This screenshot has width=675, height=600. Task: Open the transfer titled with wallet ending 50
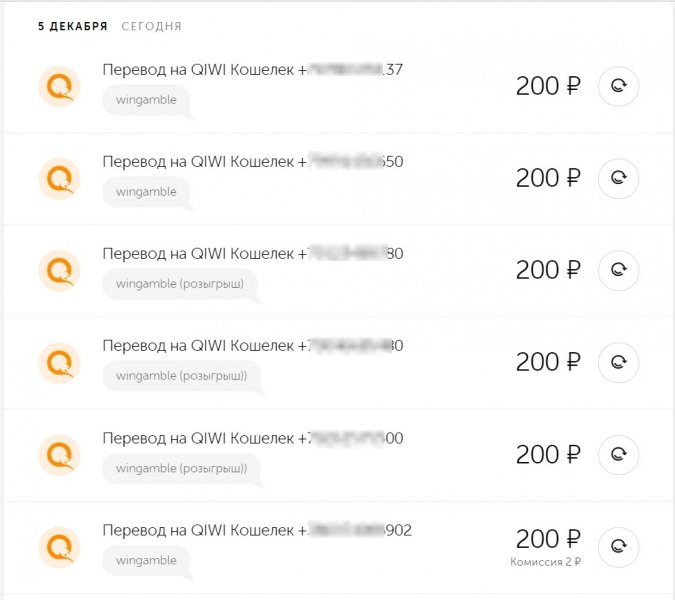pos(252,162)
